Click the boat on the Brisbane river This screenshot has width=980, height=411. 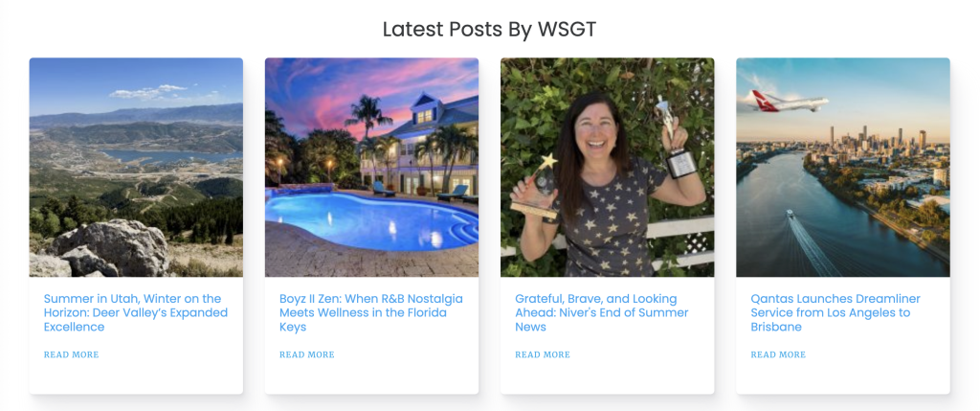(790, 214)
